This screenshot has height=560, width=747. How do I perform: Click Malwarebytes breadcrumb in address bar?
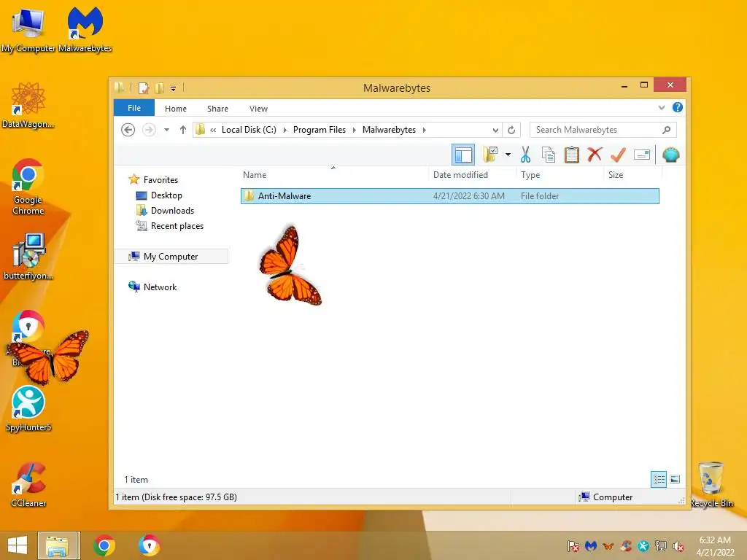pos(389,130)
